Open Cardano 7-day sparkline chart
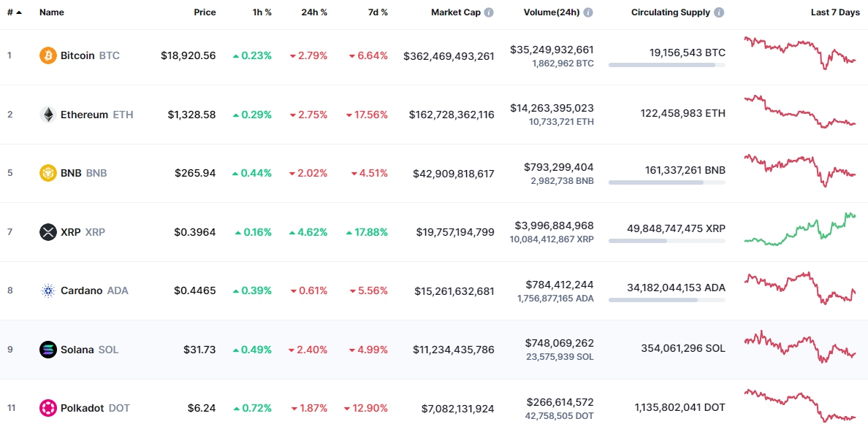Image resolution: width=868 pixels, height=435 pixels. tap(800, 288)
